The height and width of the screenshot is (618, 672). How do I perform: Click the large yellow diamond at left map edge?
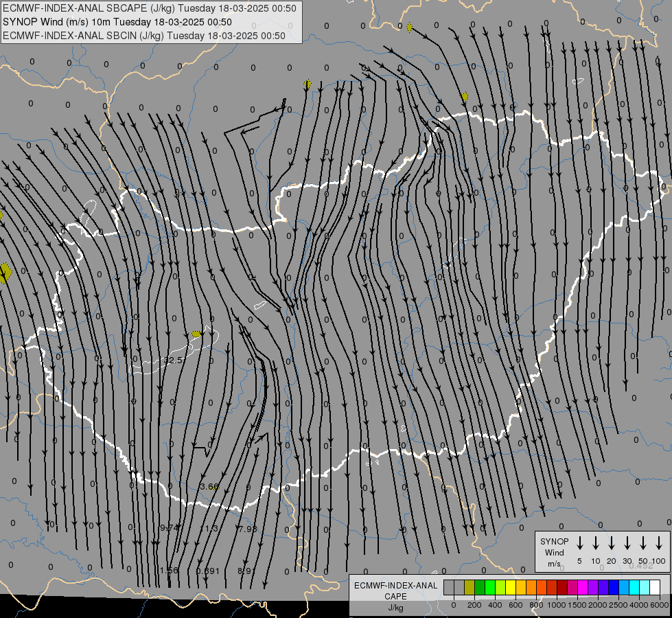tap(5, 273)
